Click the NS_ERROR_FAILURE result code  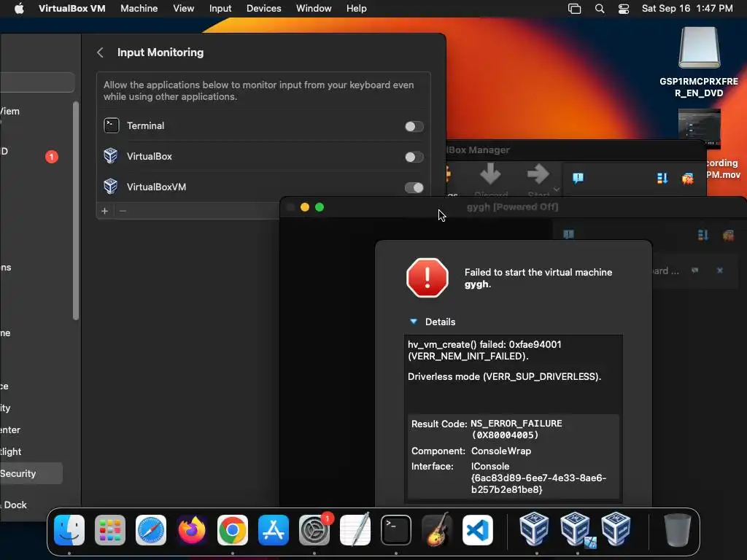[516, 429]
